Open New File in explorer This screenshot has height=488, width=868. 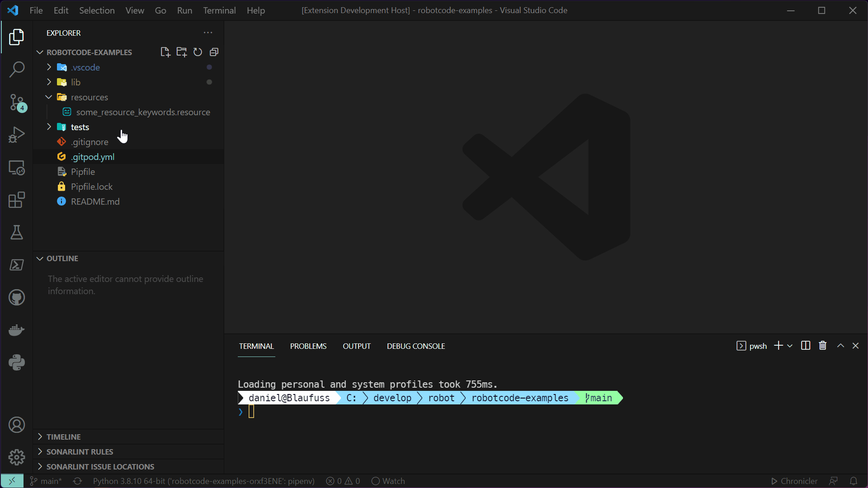pos(166,52)
